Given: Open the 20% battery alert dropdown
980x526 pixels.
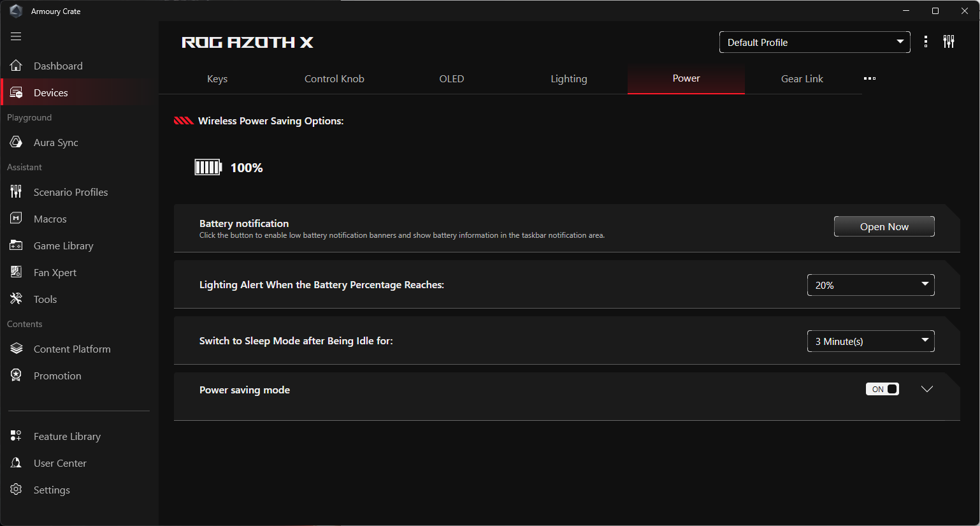Looking at the screenshot, I should point(870,285).
